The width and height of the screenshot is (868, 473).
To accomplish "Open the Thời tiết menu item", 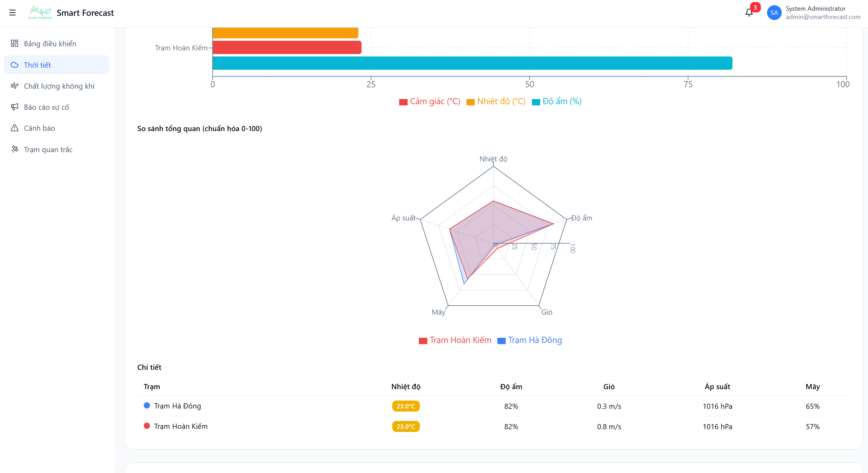I will [37, 65].
